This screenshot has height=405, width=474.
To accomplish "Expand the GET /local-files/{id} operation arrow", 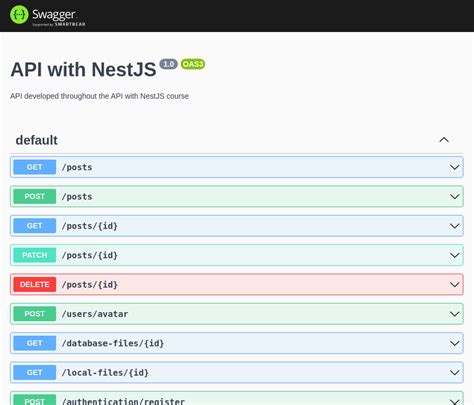I will pos(454,372).
